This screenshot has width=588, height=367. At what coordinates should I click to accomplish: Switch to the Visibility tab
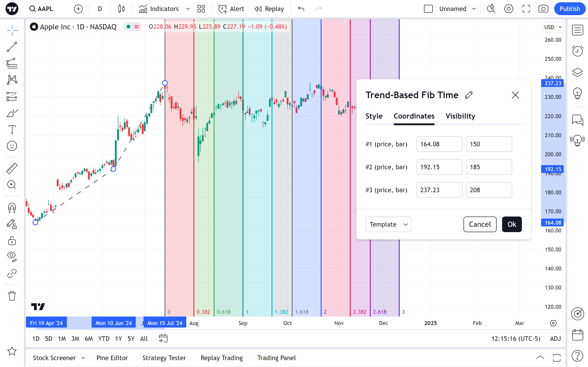[460, 116]
